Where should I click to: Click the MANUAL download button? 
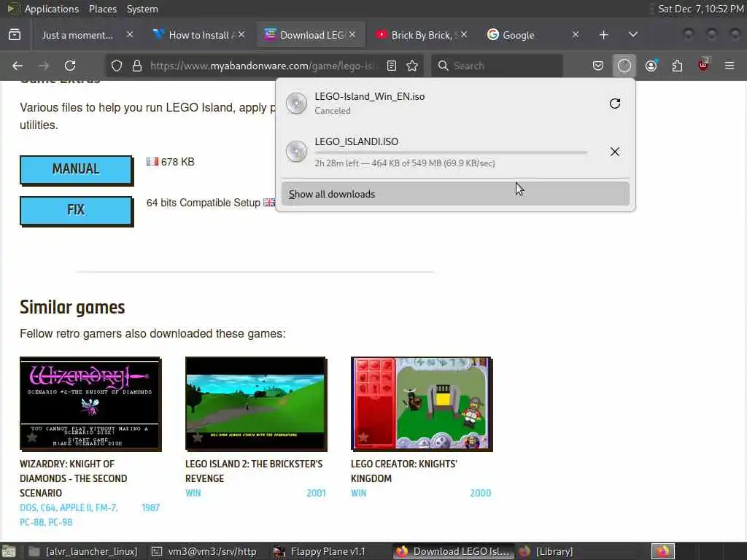tap(76, 169)
